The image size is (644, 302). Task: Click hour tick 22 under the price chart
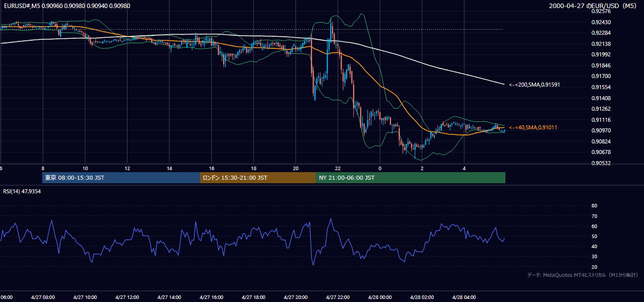pos(338,168)
